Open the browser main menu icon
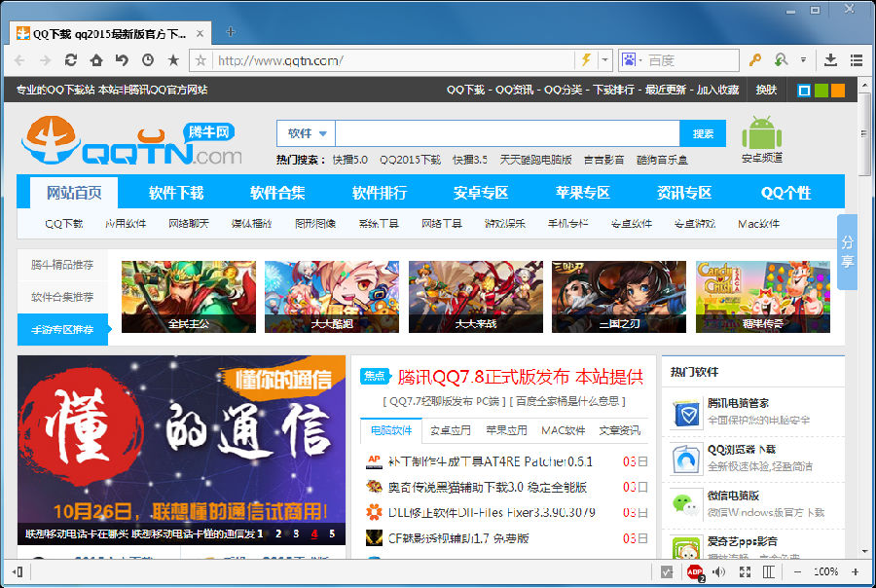Viewport: 876px width, 588px height. [857, 59]
